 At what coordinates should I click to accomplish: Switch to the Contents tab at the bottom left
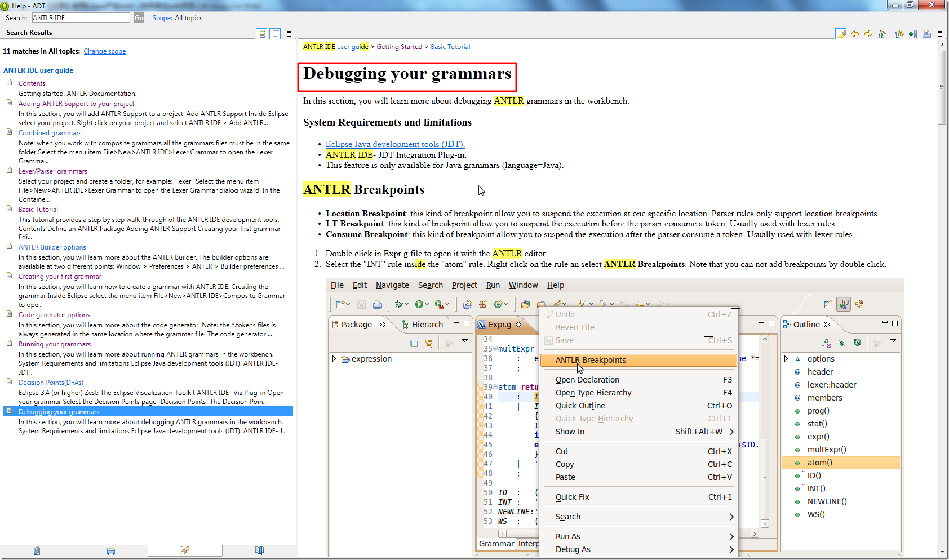coord(37,551)
